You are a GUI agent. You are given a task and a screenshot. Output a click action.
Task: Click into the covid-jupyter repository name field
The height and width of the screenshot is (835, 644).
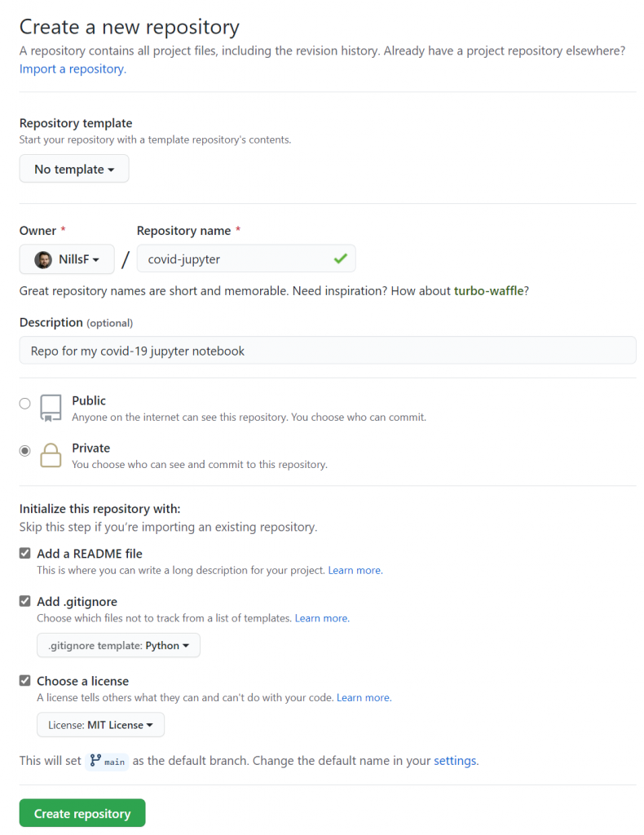click(246, 258)
